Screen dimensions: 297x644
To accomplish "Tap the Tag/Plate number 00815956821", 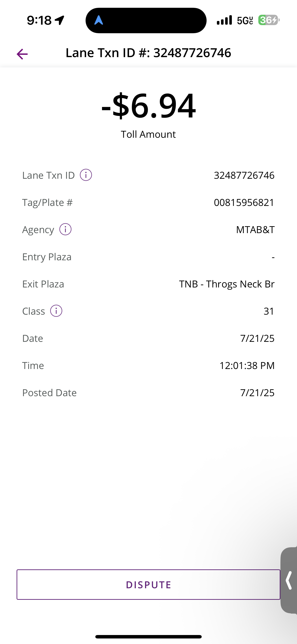I will point(244,202).
